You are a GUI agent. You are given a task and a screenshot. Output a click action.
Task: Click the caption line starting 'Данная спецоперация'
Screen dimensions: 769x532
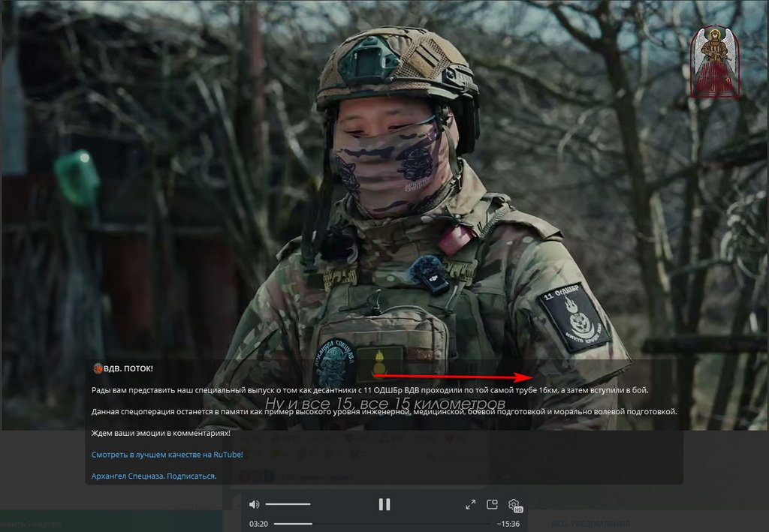coord(384,411)
